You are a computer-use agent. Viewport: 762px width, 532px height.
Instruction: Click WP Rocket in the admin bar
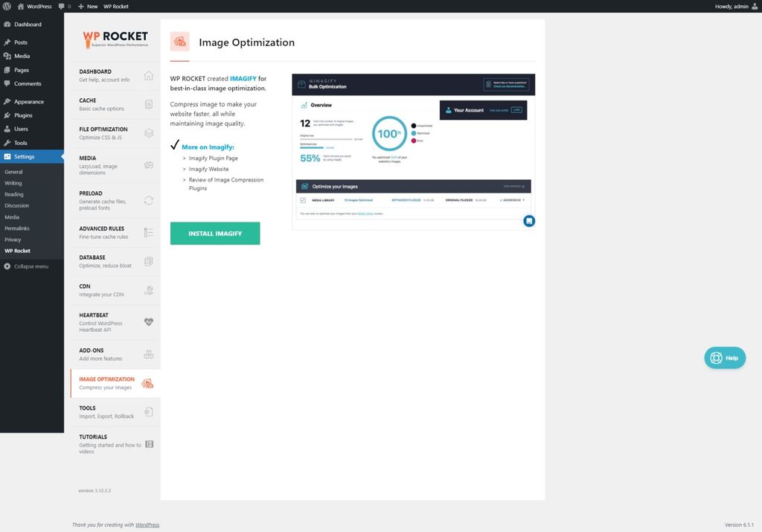coord(115,6)
